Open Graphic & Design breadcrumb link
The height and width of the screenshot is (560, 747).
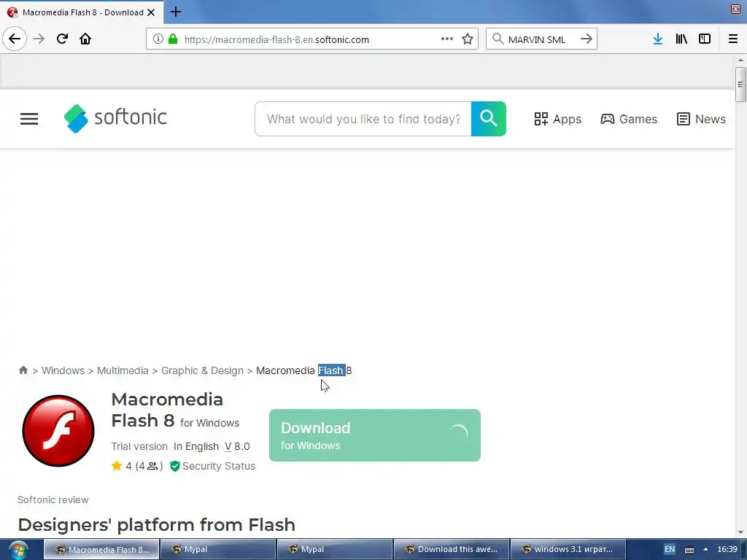(202, 370)
